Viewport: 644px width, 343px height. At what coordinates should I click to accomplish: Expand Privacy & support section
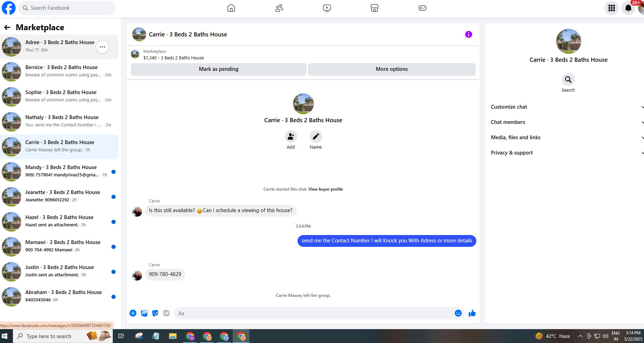pos(567,153)
